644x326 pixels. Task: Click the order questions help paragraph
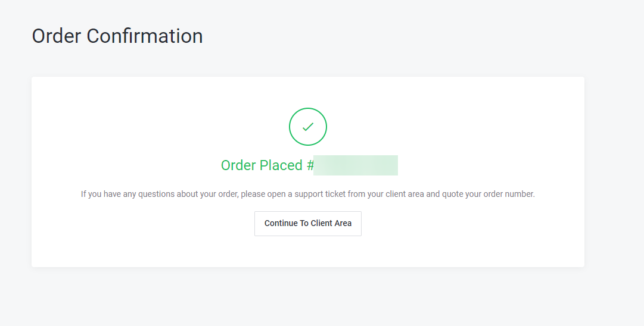tap(308, 194)
